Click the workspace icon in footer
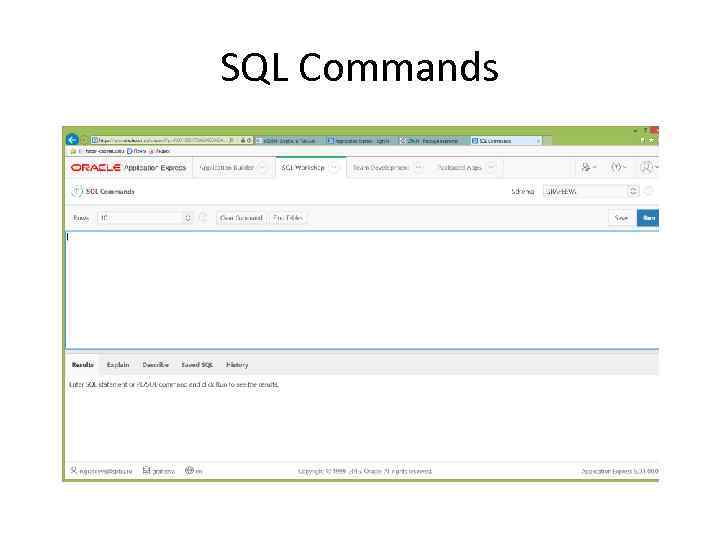Viewport: 720px width, 540px height. 146,470
